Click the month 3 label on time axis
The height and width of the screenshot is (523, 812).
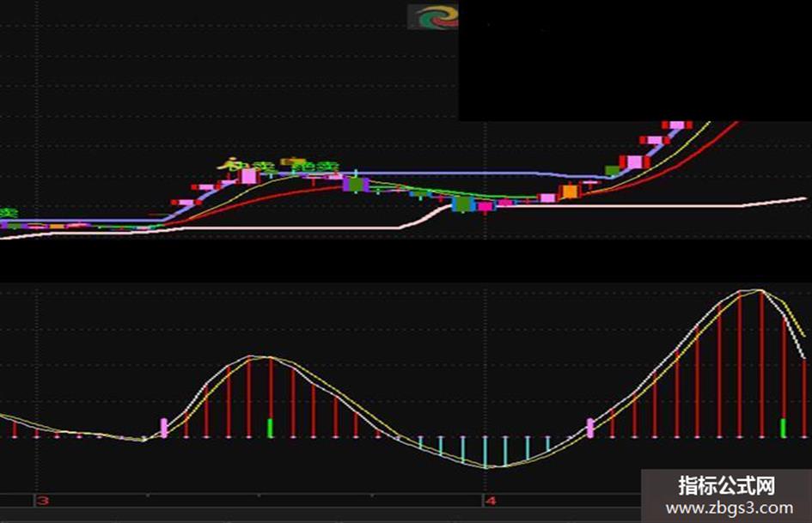coord(44,501)
